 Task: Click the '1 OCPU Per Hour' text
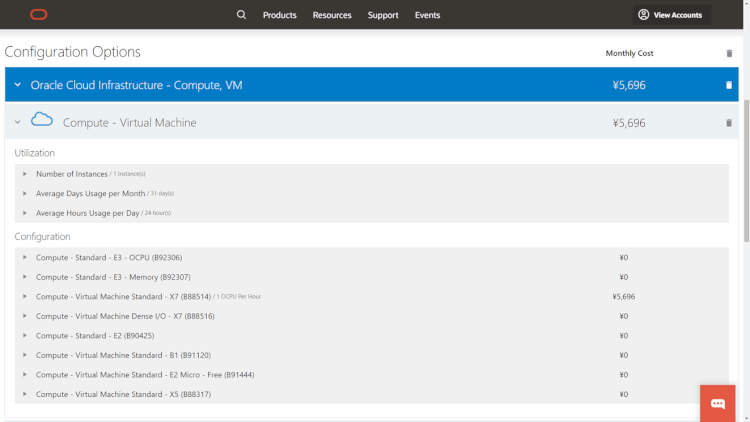point(239,297)
